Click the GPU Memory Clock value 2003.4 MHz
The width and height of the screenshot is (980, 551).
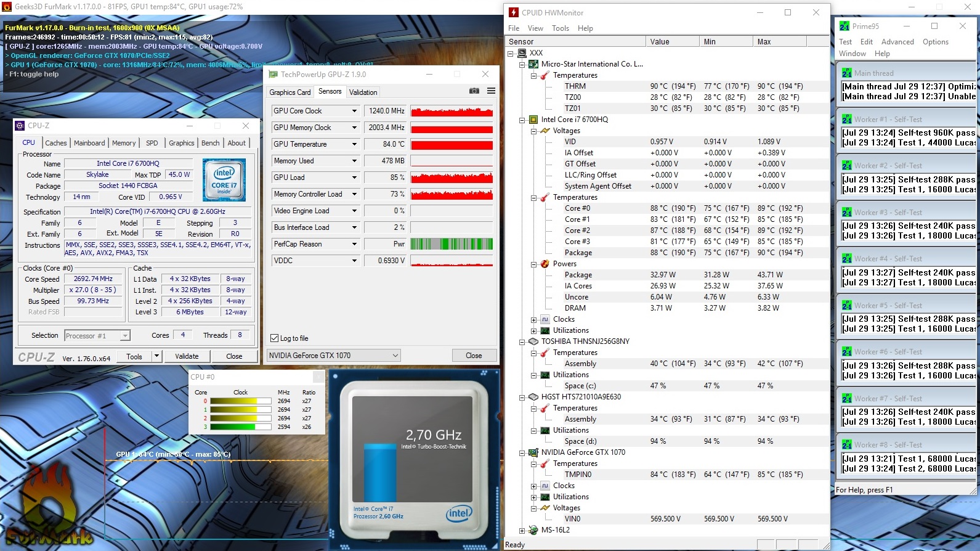(386, 128)
